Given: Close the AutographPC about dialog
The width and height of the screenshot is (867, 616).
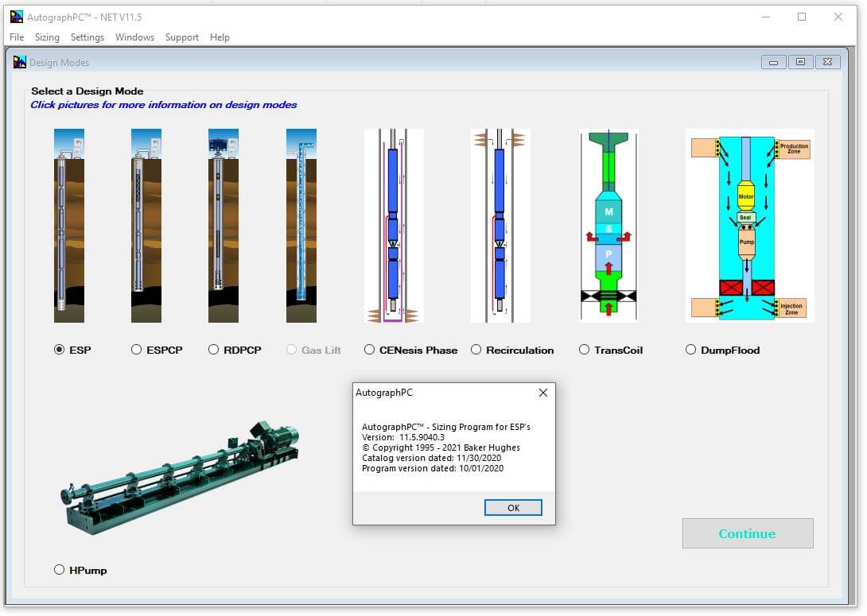Looking at the screenshot, I should (x=513, y=508).
